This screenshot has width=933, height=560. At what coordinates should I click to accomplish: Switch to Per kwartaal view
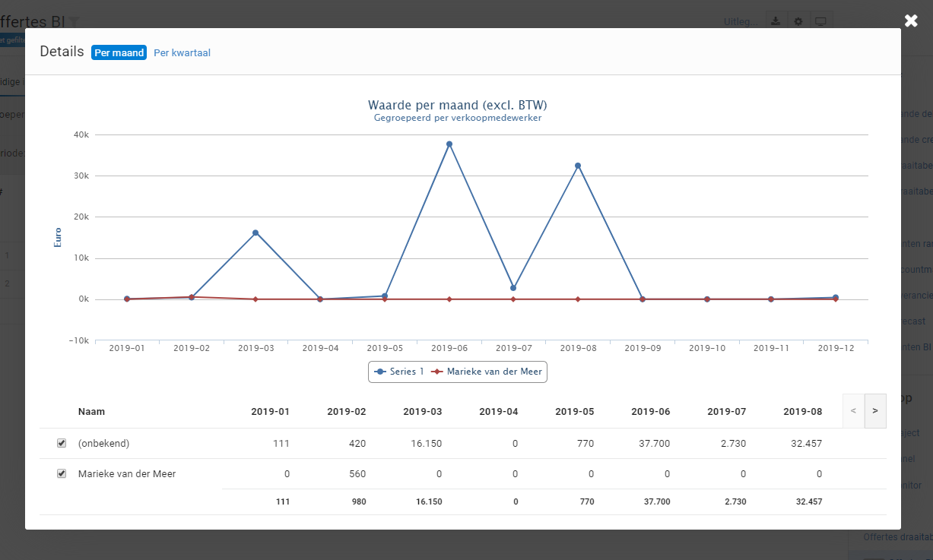(182, 52)
